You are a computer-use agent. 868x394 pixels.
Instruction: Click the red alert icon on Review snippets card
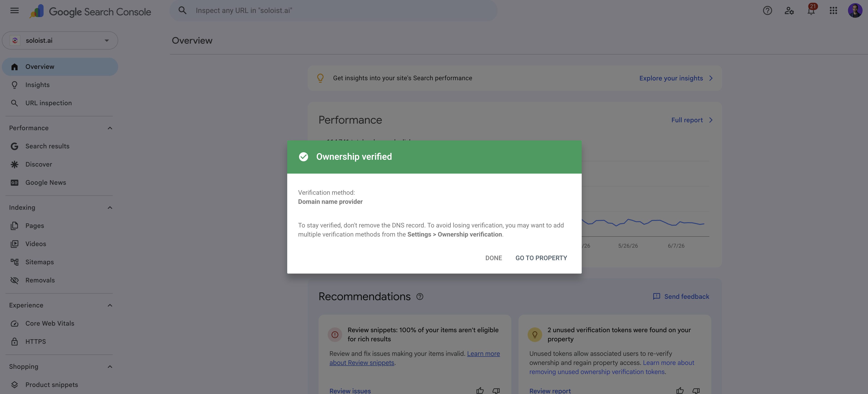[335, 335]
